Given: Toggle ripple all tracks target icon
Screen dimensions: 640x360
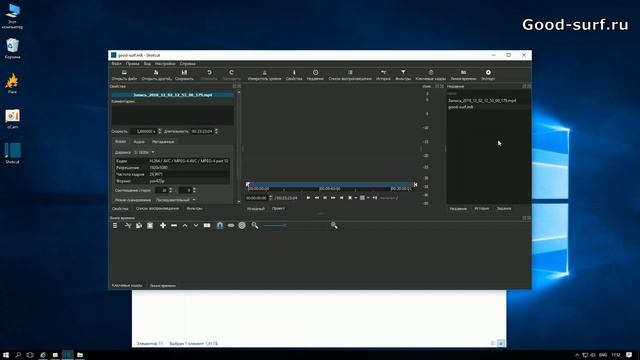Looking at the screenshot, I should pos(242,225).
